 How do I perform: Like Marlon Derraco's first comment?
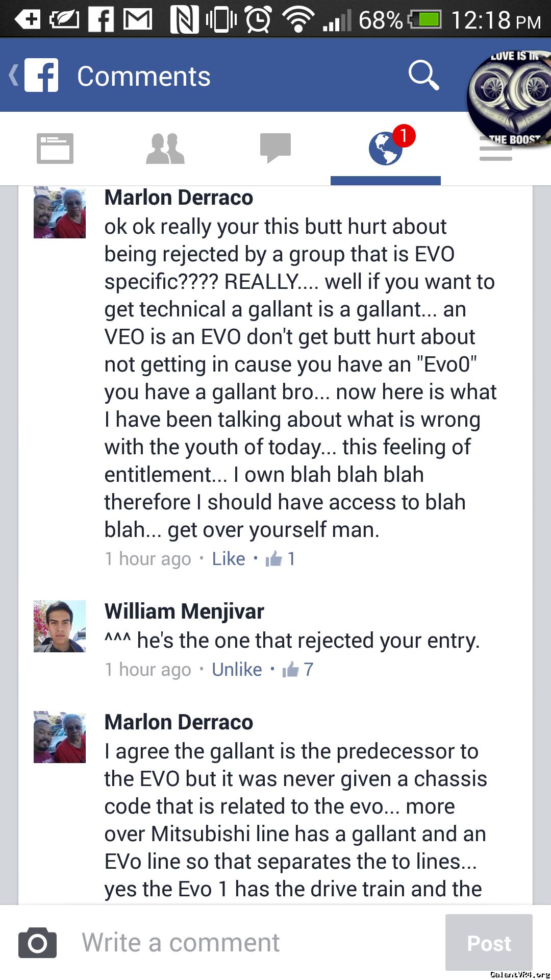[x=229, y=559]
